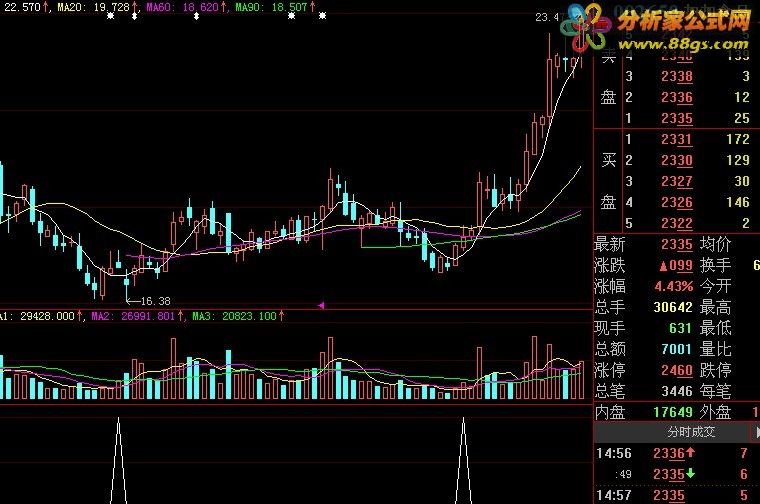Click the 量比 label

click(x=715, y=349)
